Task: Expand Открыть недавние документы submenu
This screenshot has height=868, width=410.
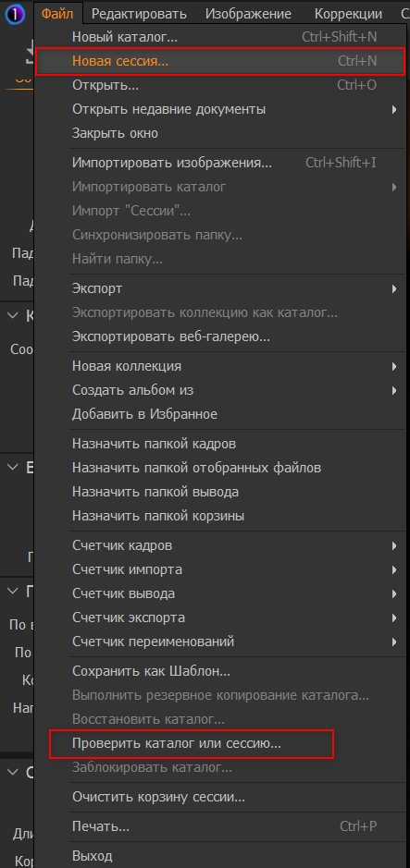Action: (x=219, y=109)
